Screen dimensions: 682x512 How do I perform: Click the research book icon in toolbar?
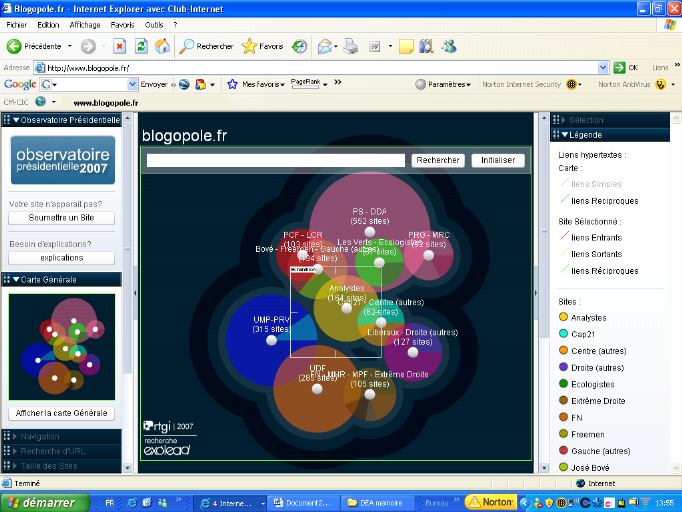(426, 46)
